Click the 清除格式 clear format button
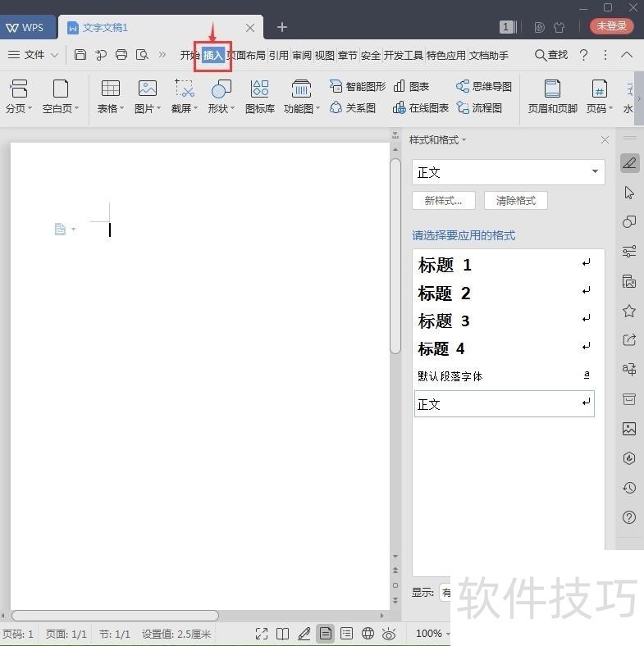 pos(515,200)
